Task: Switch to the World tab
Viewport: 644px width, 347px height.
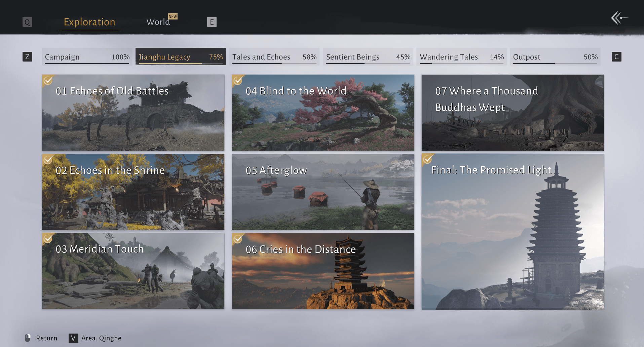Action: (158, 22)
